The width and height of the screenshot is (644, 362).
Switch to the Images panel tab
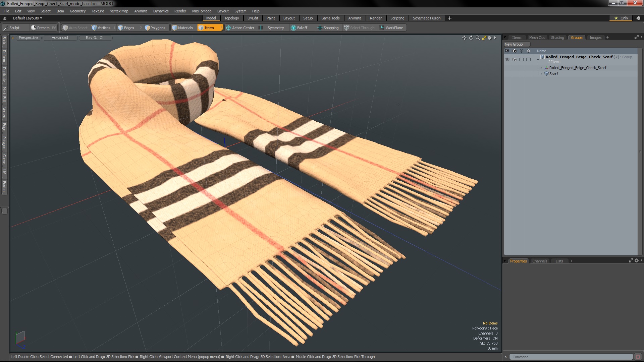pos(595,38)
